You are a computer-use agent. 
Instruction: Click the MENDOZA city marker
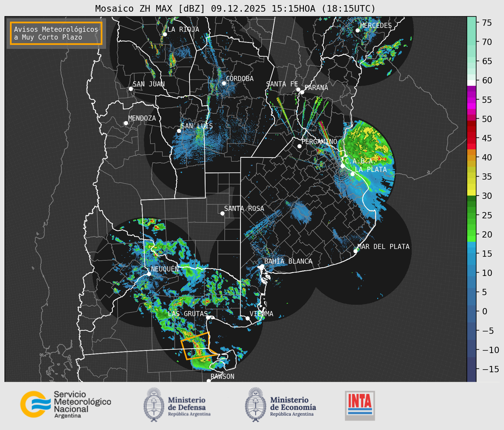tap(126, 123)
